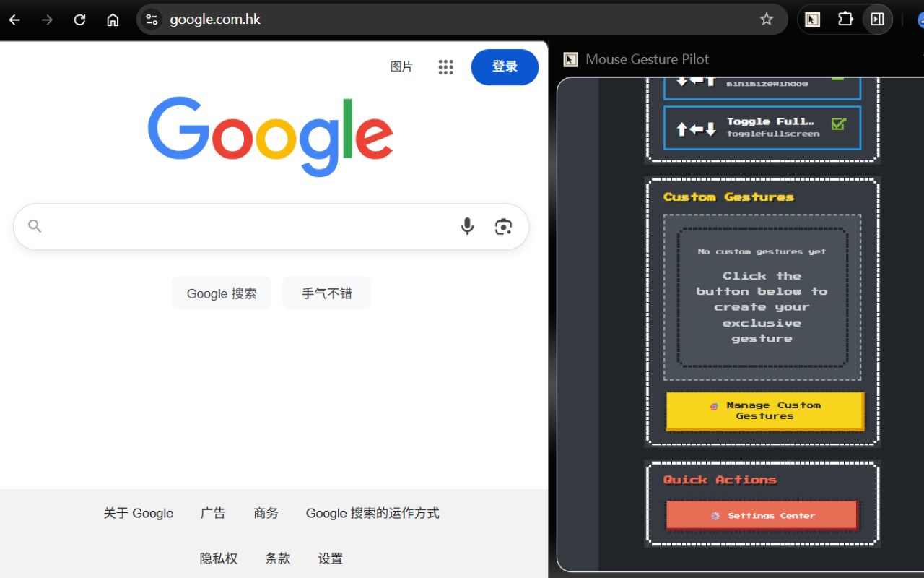Start voice search with the microphone
The width and height of the screenshot is (924, 578).
(468, 226)
